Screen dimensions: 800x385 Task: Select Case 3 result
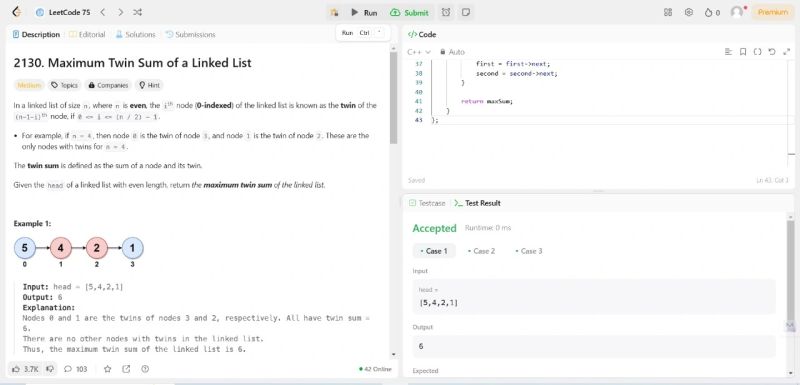[x=529, y=251]
